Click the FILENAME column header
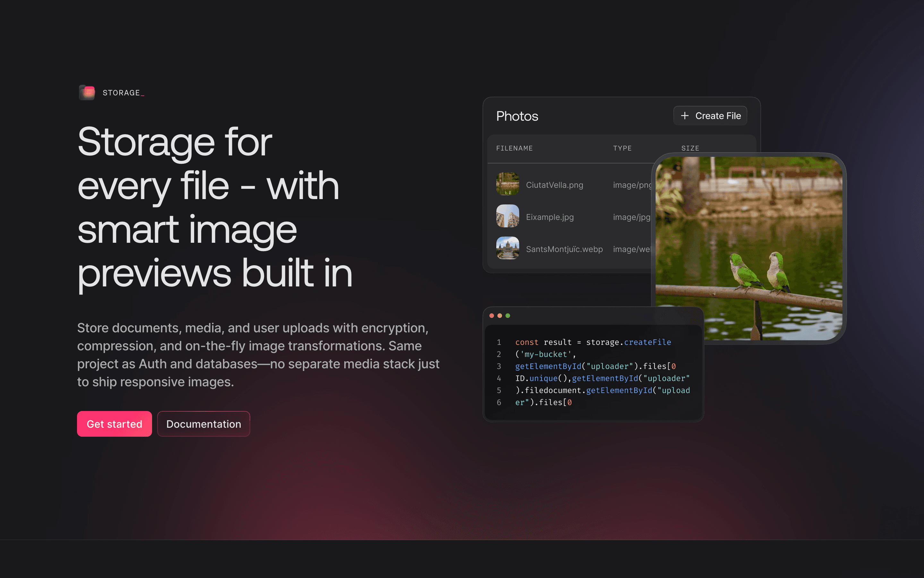 click(x=514, y=148)
